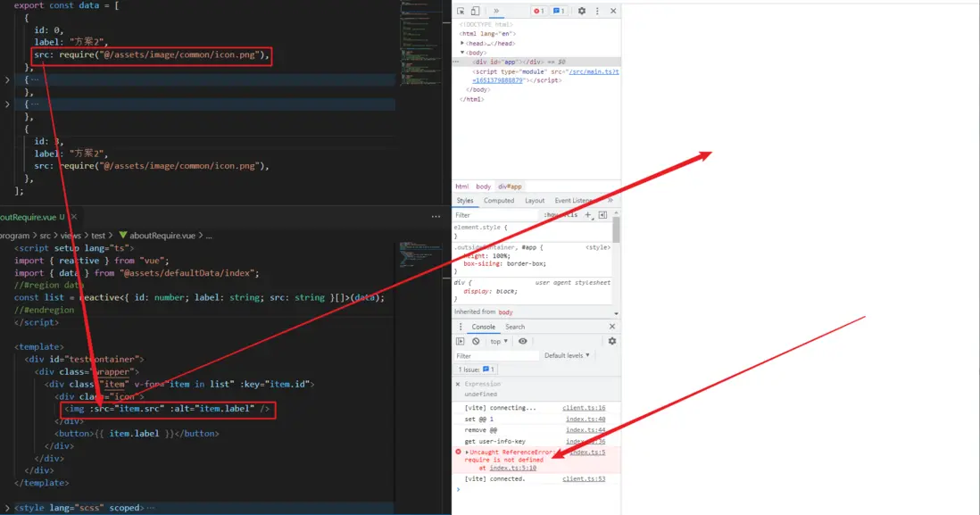Open the red error count badge
Screen dimensions: 980x515
click(538, 11)
